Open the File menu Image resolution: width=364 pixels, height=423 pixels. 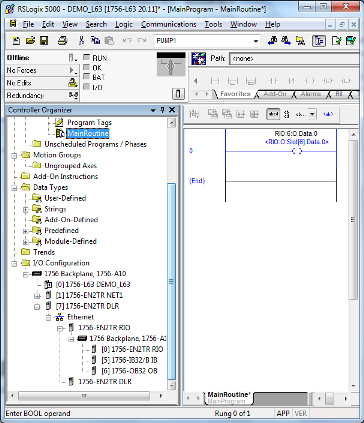click(x=28, y=24)
